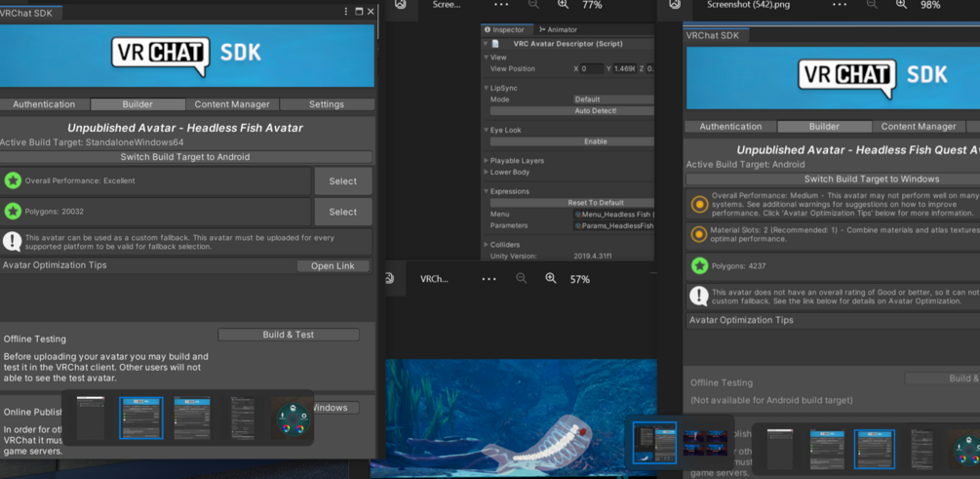This screenshot has width=980, height=479.
Task: Open more options in Screenshot (542).png window
Action: point(840,4)
